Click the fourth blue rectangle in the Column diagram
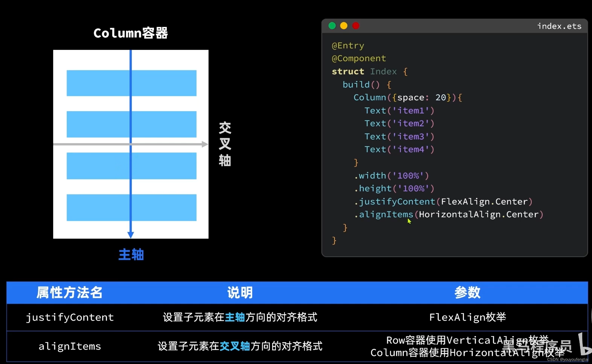592x364 pixels. point(131,208)
